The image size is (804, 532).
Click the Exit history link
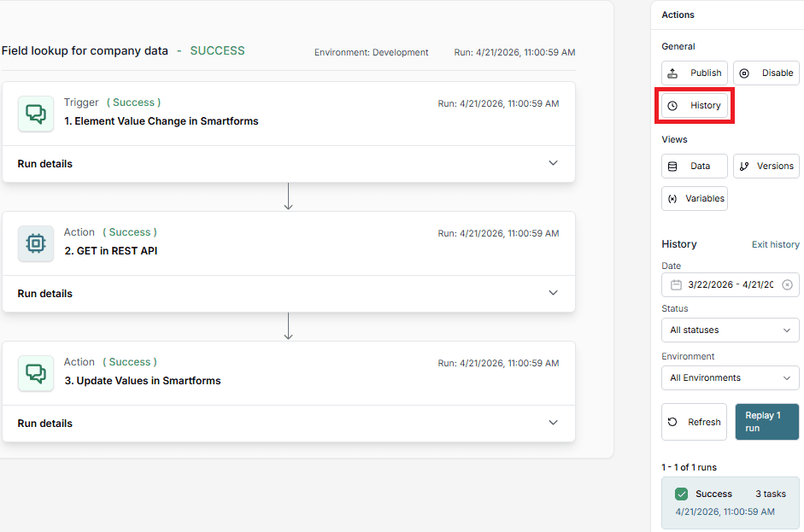click(775, 244)
